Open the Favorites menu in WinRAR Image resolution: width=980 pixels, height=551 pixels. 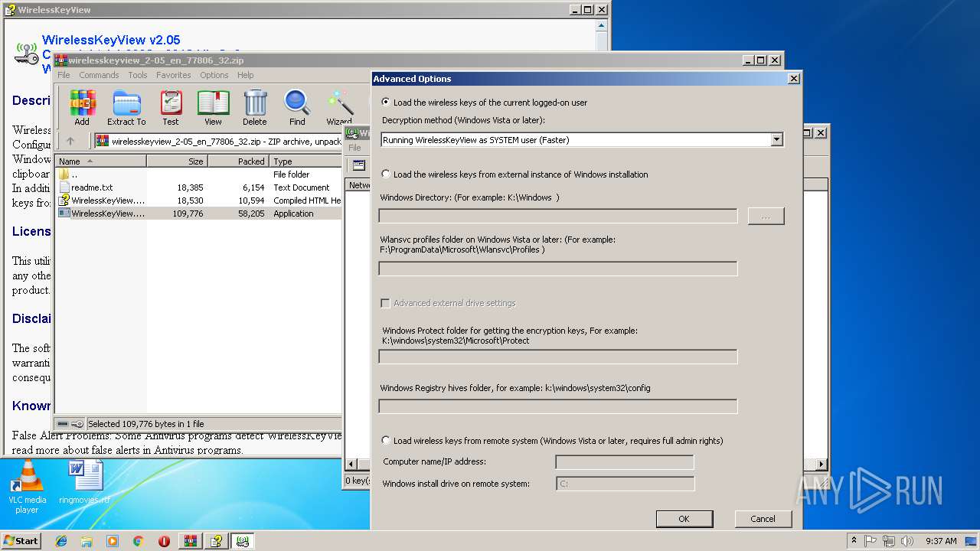pyautogui.click(x=174, y=75)
